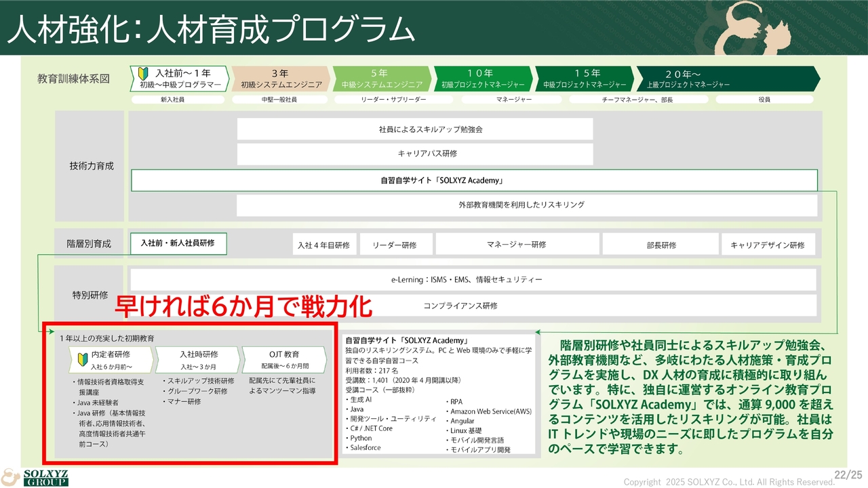This screenshot has width=868, height=488.
Task: Click the モバイル開発言語 course bullet
Action: pos(474,440)
